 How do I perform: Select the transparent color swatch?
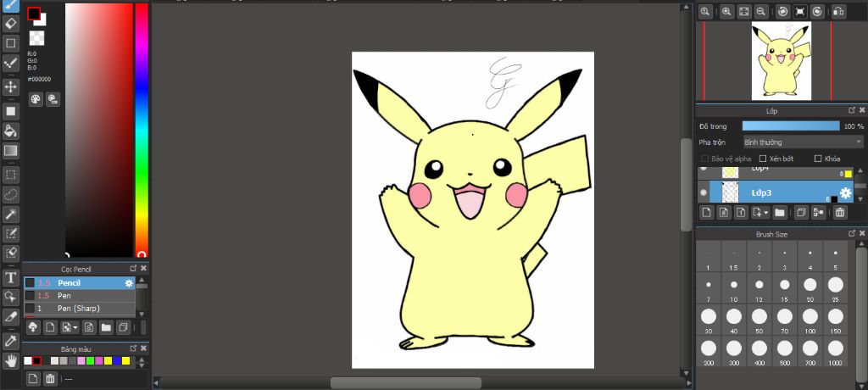tap(36, 37)
